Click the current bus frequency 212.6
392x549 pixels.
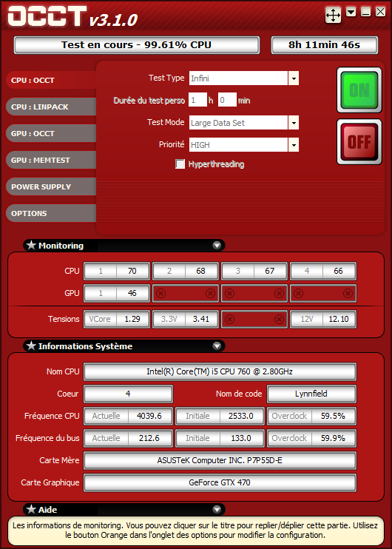click(x=150, y=438)
